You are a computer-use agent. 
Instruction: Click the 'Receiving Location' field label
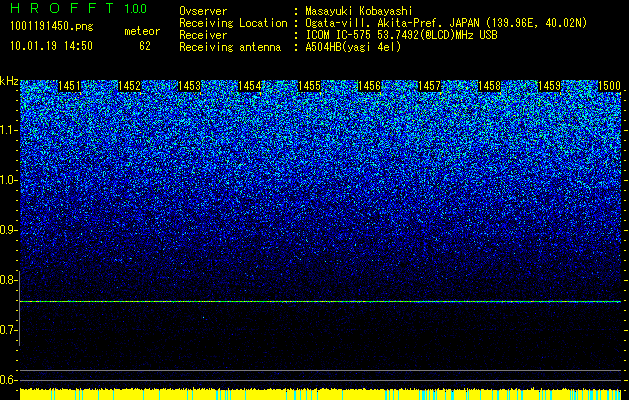click(x=233, y=23)
